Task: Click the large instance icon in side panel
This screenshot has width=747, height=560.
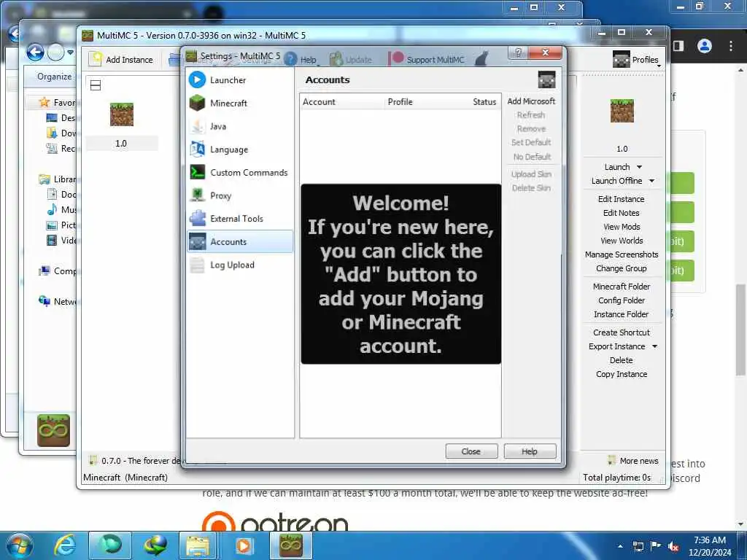Action: (622, 111)
